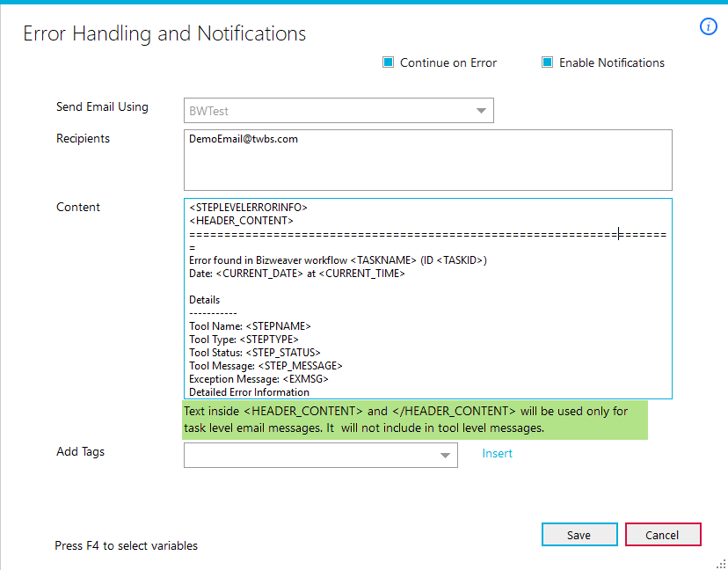Viewport: 728px width, 570px height.
Task: Click inside the Recipients text box
Action: click(428, 160)
